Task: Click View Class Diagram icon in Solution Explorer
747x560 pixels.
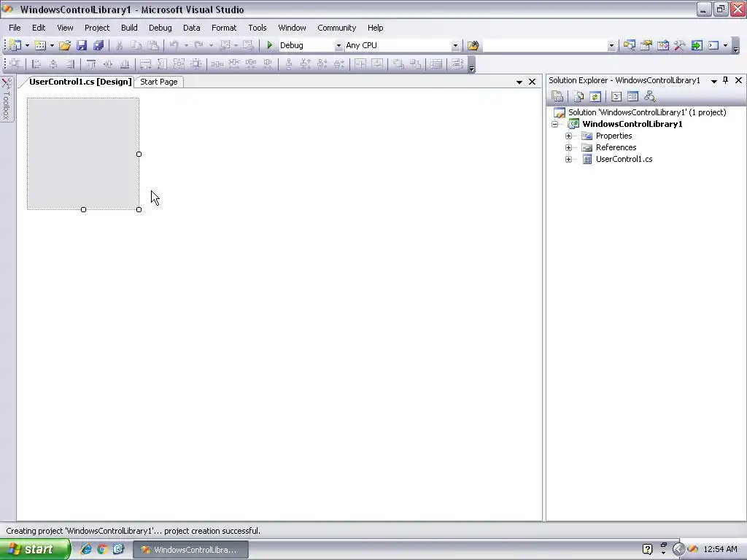Action: pyautogui.click(x=649, y=97)
